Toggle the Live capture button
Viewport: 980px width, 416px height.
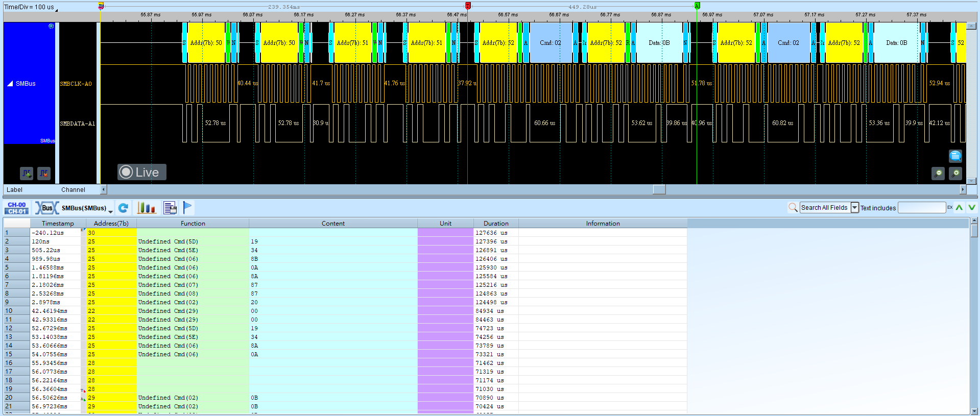[142, 172]
